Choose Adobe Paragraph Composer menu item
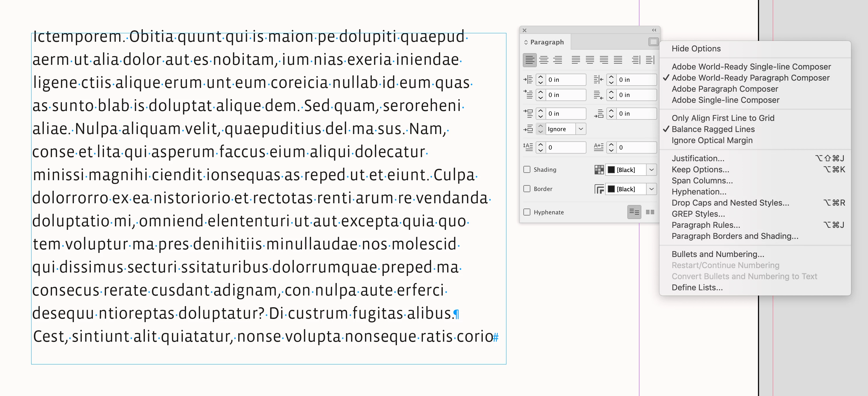This screenshot has height=396, width=868. pyautogui.click(x=725, y=89)
